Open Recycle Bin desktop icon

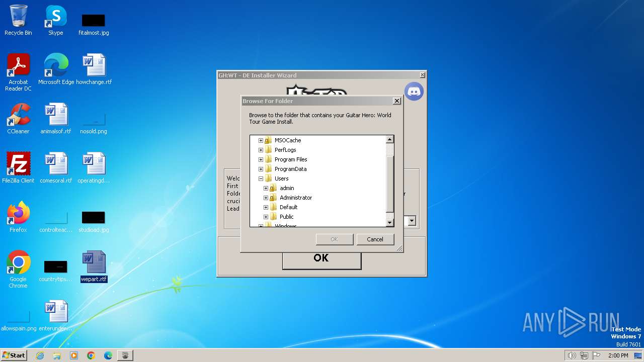(18, 21)
